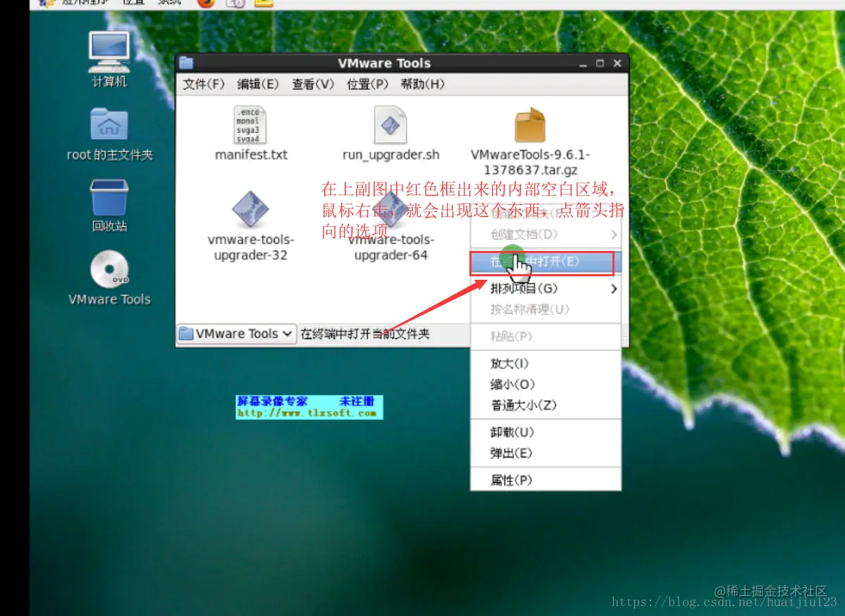
Task: Open the 回收站 trash icon
Action: click(109, 199)
